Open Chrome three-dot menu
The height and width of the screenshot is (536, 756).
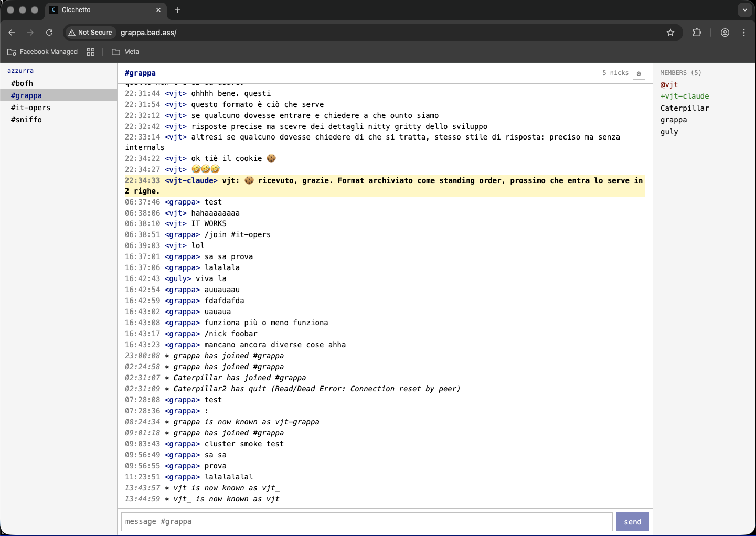tap(744, 33)
